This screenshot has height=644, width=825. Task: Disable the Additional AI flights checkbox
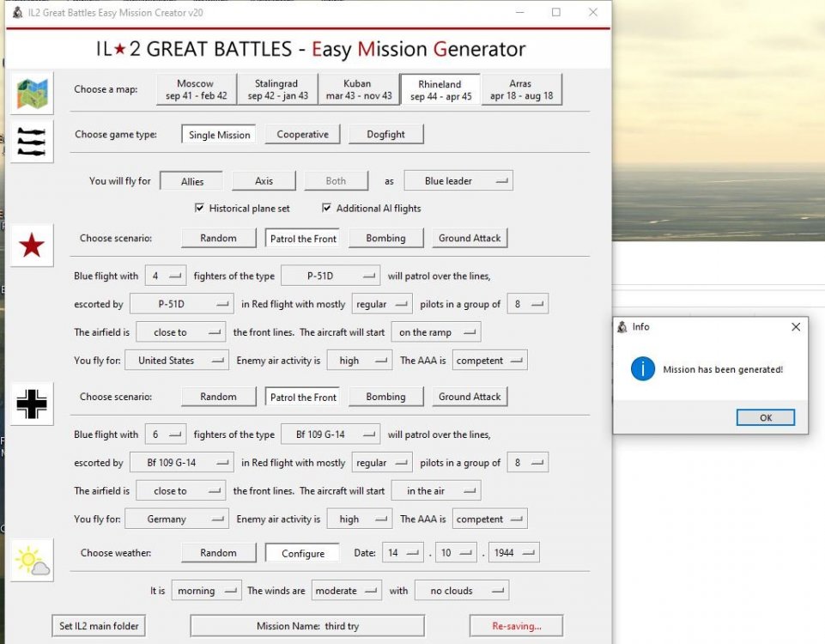pyautogui.click(x=327, y=208)
